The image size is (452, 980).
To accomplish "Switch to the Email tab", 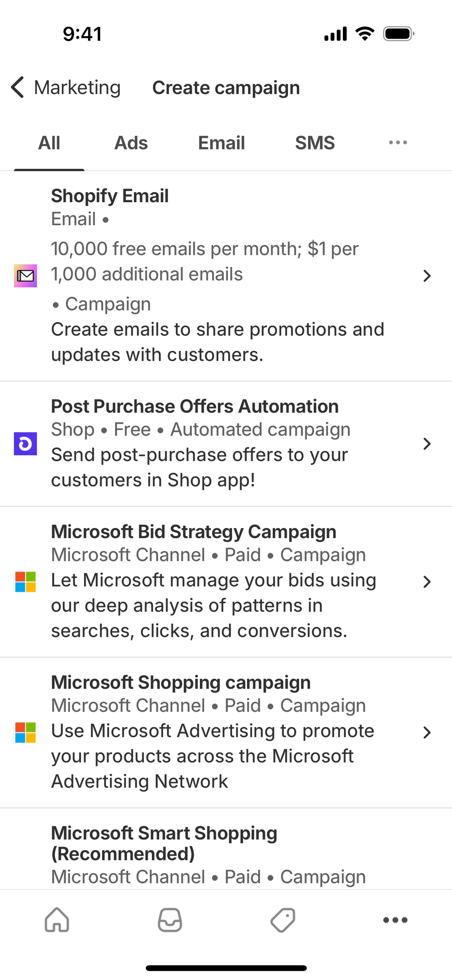I will point(222,143).
